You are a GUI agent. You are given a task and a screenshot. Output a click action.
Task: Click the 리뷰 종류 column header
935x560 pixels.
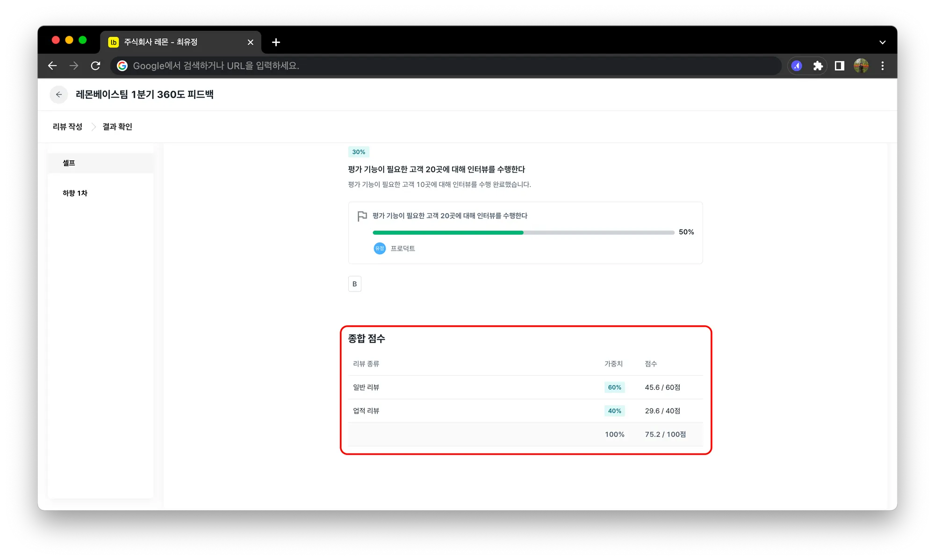tap(366, 364)
